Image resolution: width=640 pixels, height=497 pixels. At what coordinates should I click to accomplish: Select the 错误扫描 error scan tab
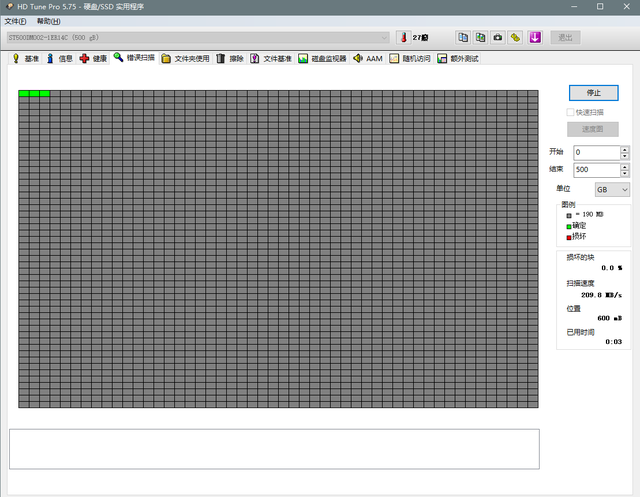[x=134, y=58]
